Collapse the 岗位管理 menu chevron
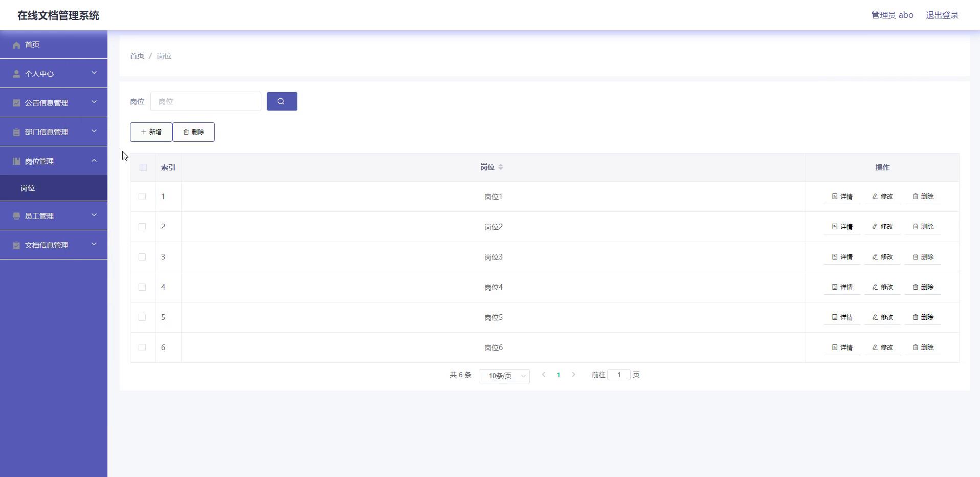Image resolution: width=980 pixels, height=477 pixels. coord(94,161)
